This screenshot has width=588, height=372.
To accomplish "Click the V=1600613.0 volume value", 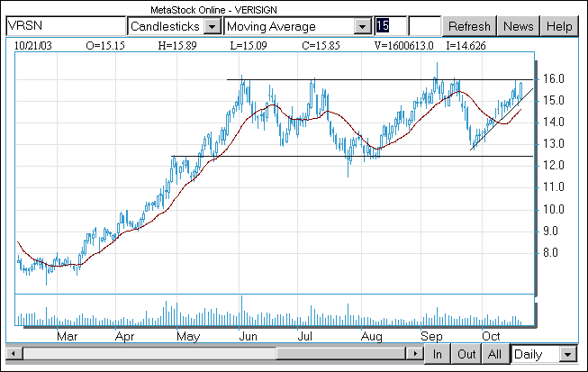I will click(x=404, y=46).
